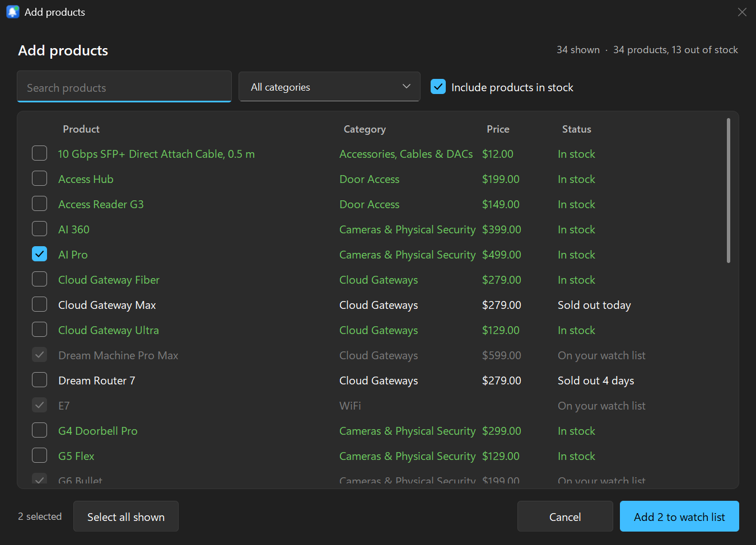
Task: Close the Add products dialog
Action: coord(742,12)
